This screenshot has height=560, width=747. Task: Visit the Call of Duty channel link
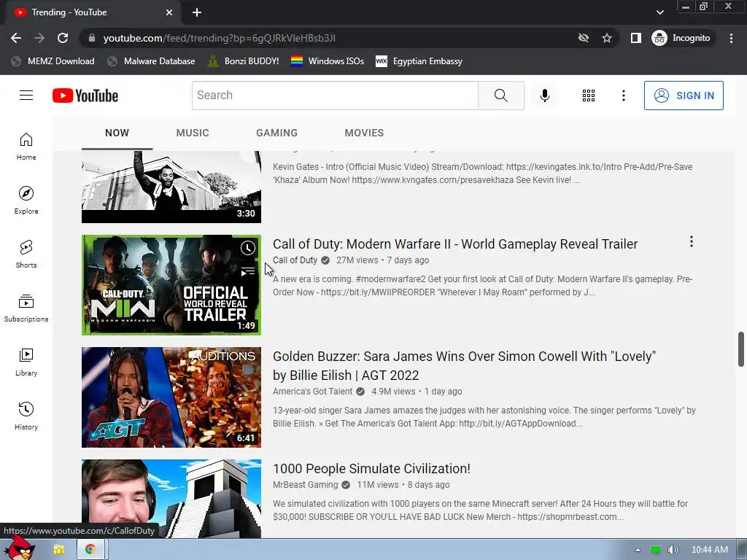(x=295, y=260)
